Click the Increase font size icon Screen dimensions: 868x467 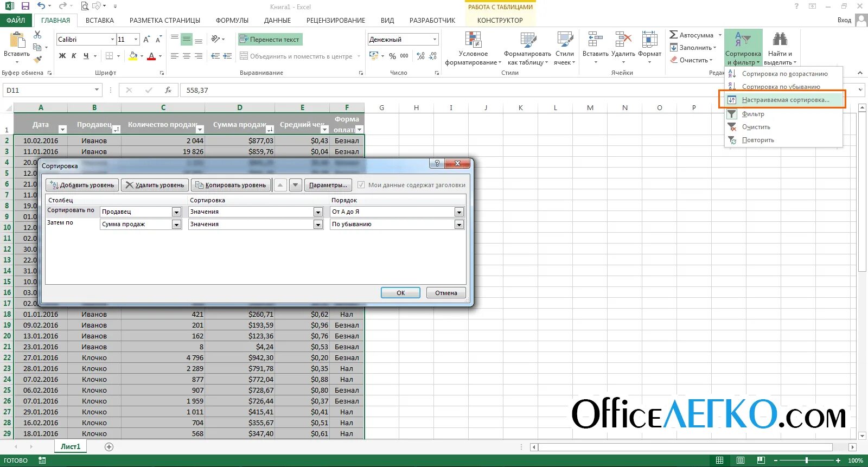146,40
